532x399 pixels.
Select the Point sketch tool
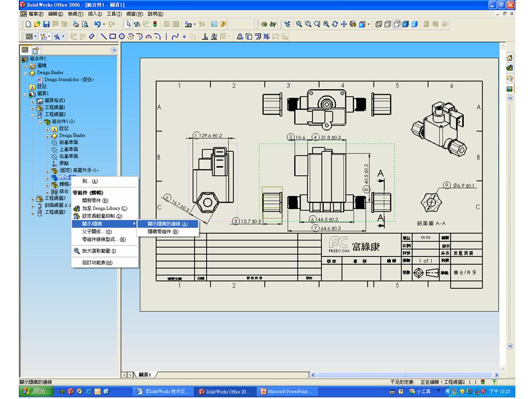click(184, 37)
